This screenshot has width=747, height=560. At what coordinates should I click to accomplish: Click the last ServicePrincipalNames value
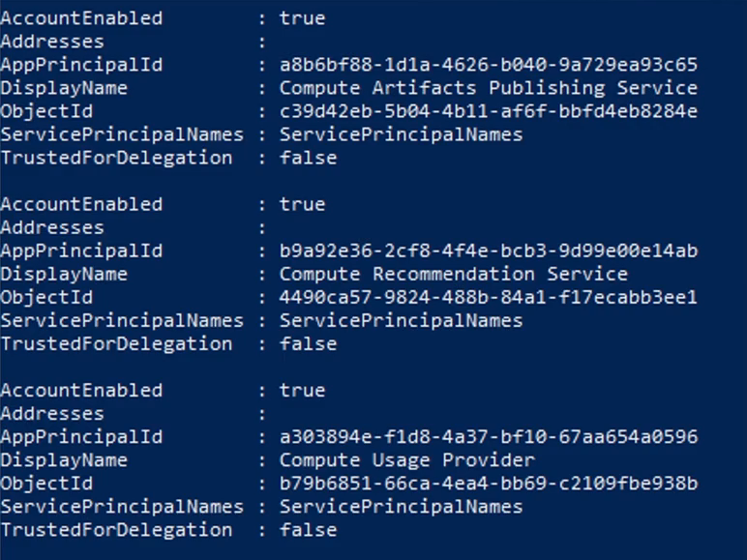[401, 507]
